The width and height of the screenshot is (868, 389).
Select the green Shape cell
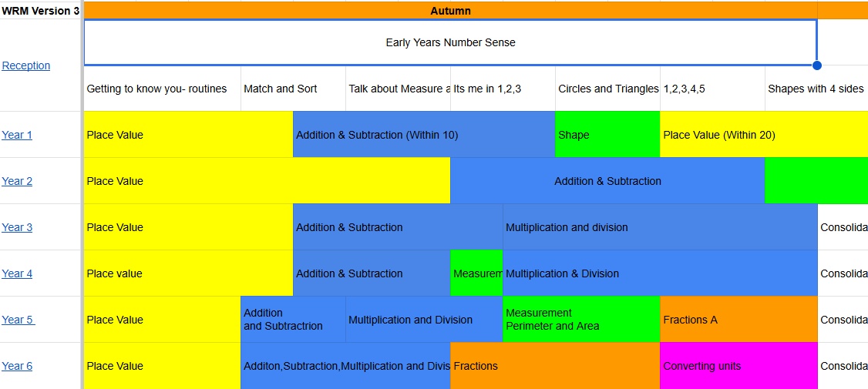tap(607, 135)
